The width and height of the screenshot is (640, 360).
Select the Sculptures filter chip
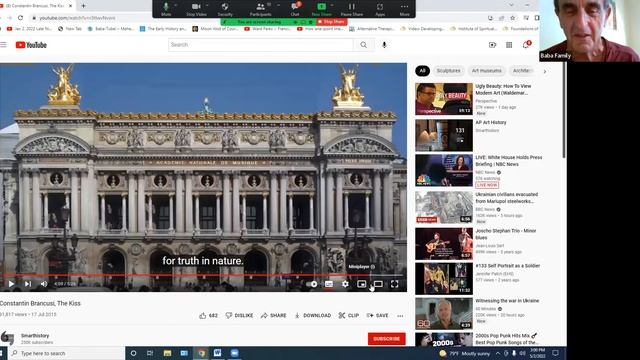pos(448,71)
